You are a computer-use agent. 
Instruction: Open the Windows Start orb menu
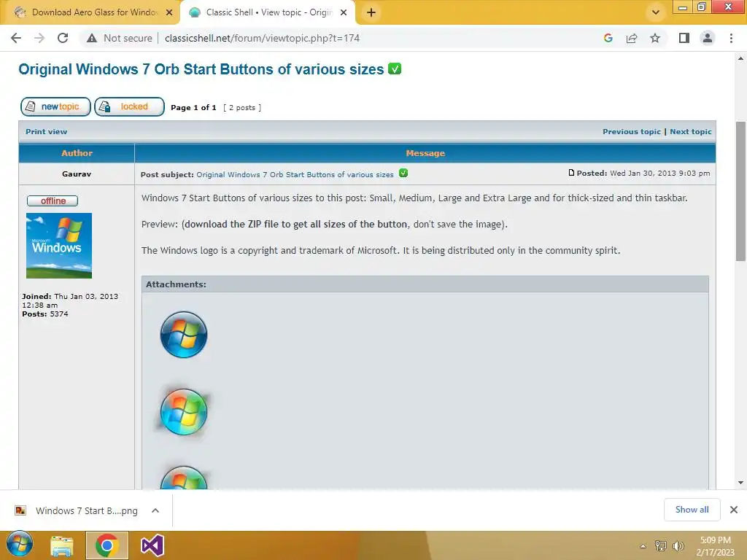[x=20, y=545]
